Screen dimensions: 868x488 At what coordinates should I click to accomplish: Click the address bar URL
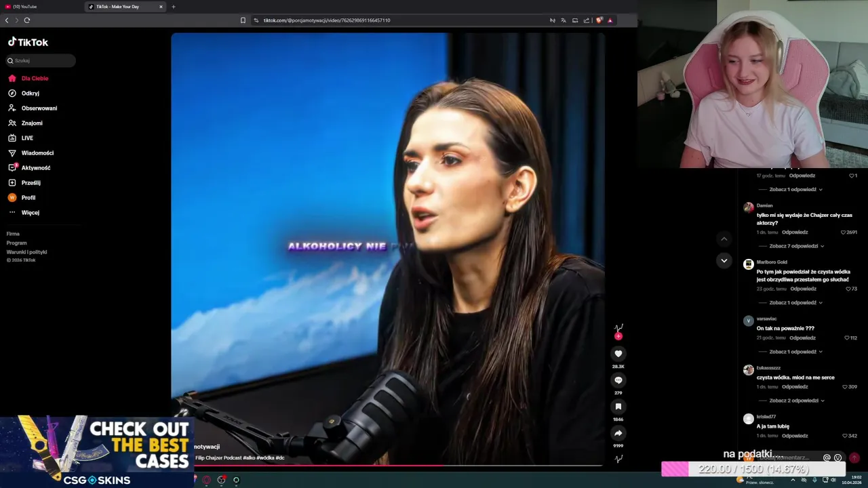tap(327, 20)
